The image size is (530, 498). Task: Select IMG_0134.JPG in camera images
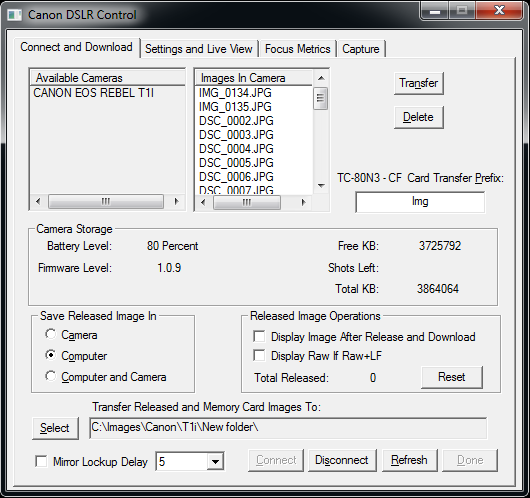pyautogui.click(x=235, y=93)
